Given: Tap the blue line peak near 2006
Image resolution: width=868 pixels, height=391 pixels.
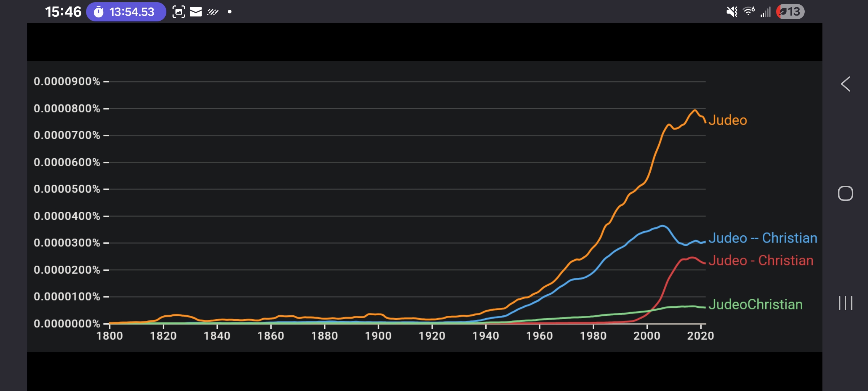Looking at the screenshot, I should [663, 226].
